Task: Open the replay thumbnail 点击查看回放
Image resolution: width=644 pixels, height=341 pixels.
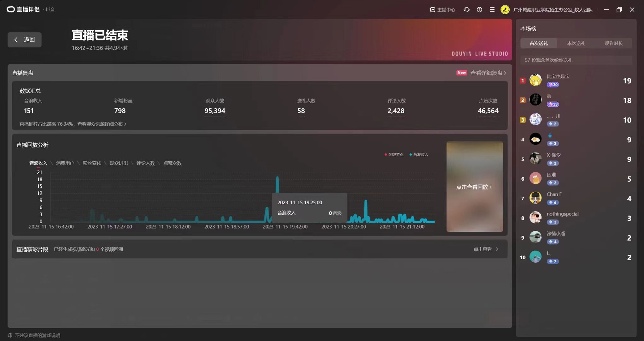Action: coord(474,187)
